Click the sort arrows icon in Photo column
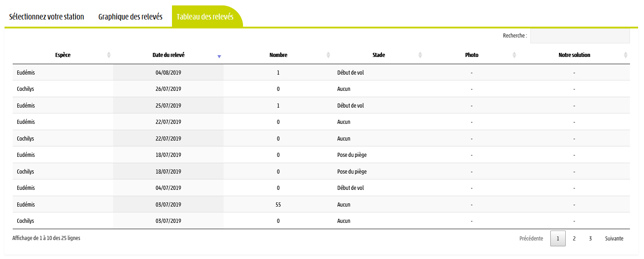Screen dimensions: 644x259 [x=514, y=55]
